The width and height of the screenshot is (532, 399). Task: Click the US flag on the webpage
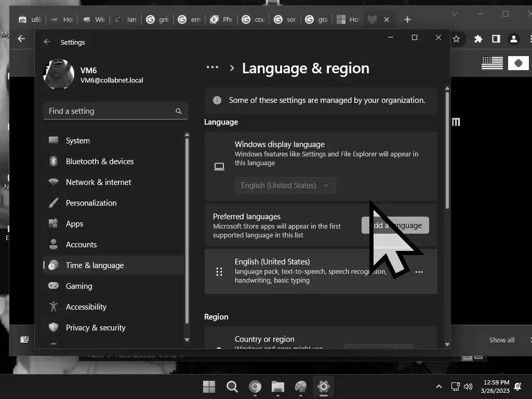[x=492, y=63]
